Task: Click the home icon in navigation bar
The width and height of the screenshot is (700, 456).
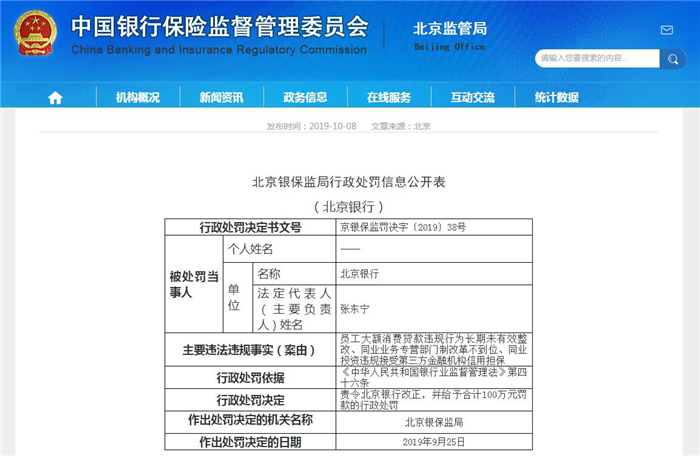Action: click(55, 97)
